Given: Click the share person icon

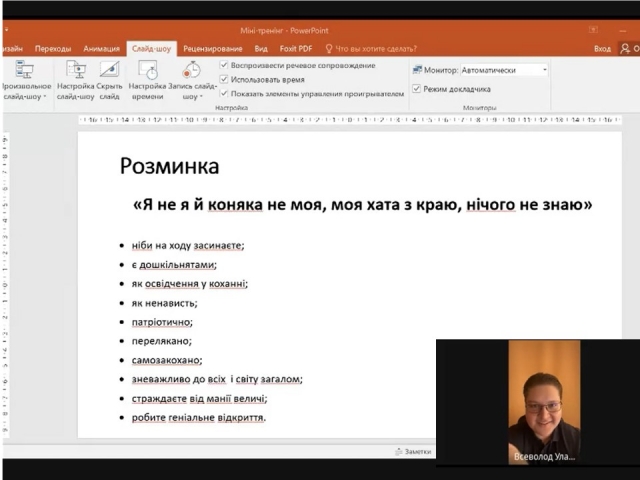Looking at the screenshot, I should click(x=624, y=49).
